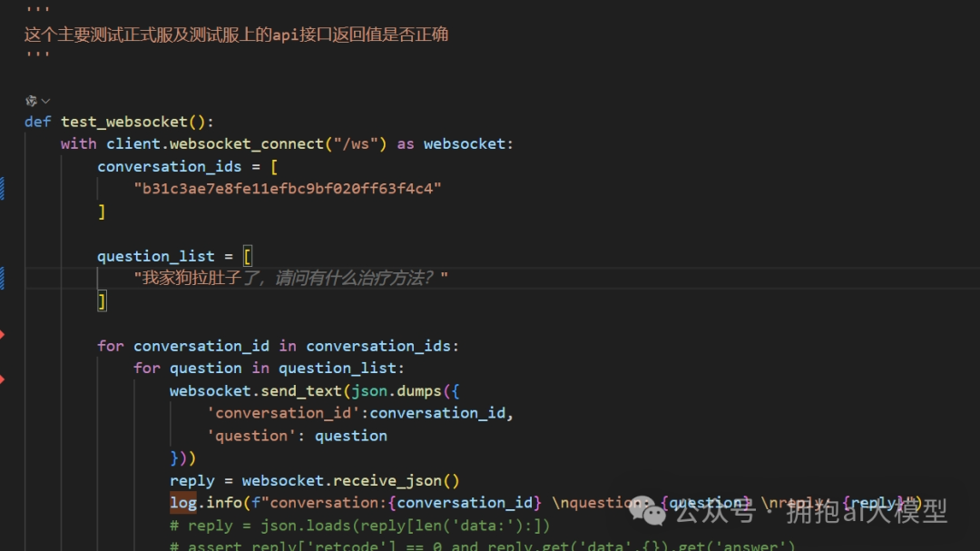The height and width of the screenshot is (551, 980).
Task: Click the conversation ID hash string
Action: coord(287,189)
